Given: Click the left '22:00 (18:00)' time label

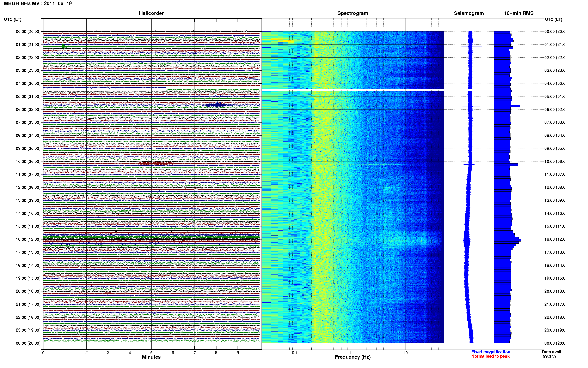Looking at the screenshot, I should [x=28, y=317].
